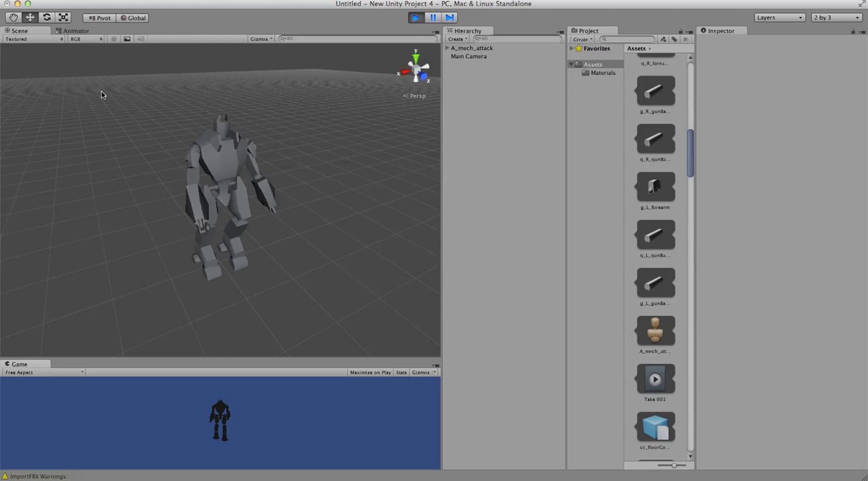Click the Play button
The height and width of the screenshot is (481, 868).
click(x=416, y=18)
